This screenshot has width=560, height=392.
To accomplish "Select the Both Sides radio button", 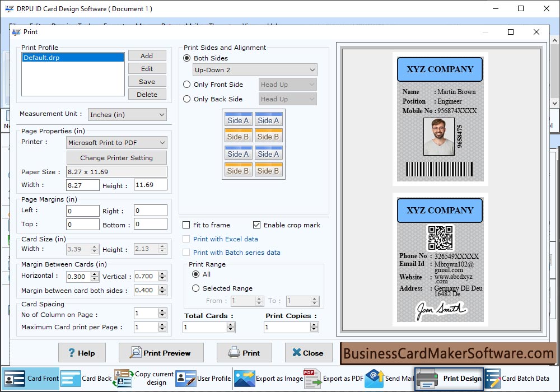I will [186, 58].
